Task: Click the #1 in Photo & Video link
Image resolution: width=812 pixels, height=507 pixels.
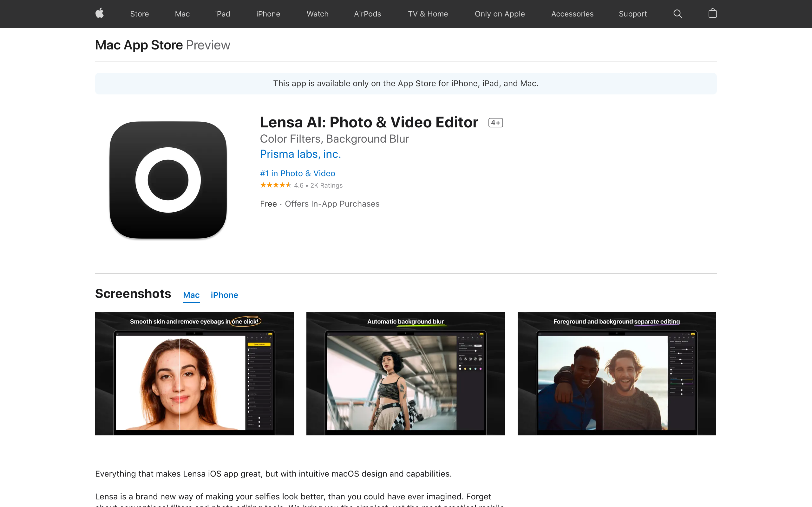Action: pos(297,173)
